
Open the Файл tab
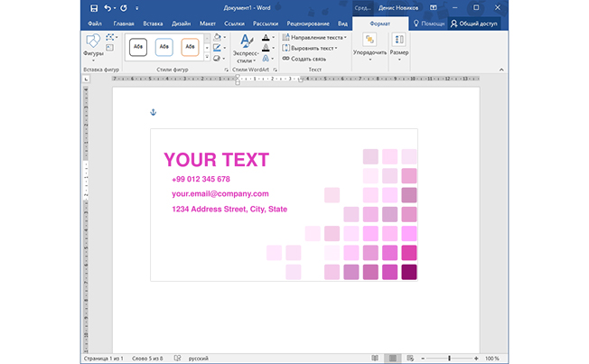click(x=95, y=23)
